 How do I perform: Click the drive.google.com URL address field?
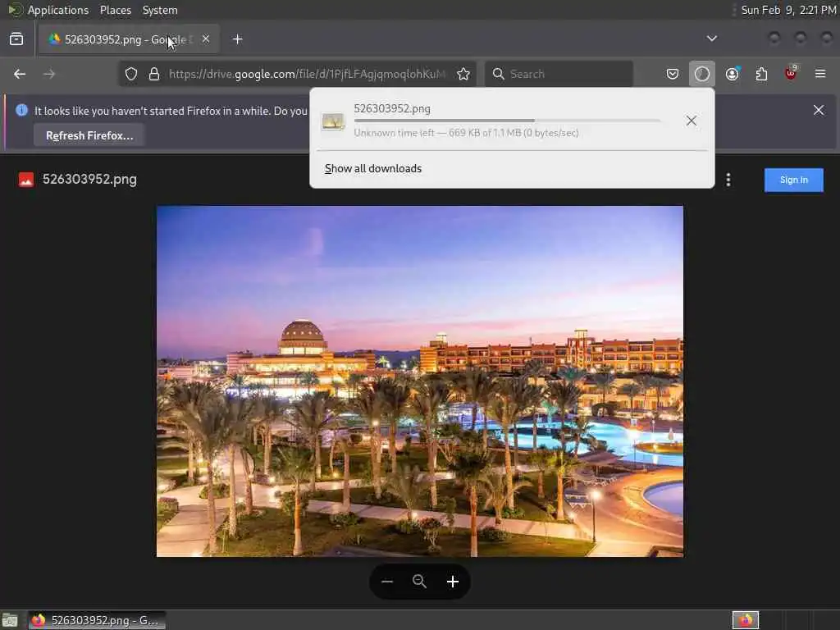[307, 74]
